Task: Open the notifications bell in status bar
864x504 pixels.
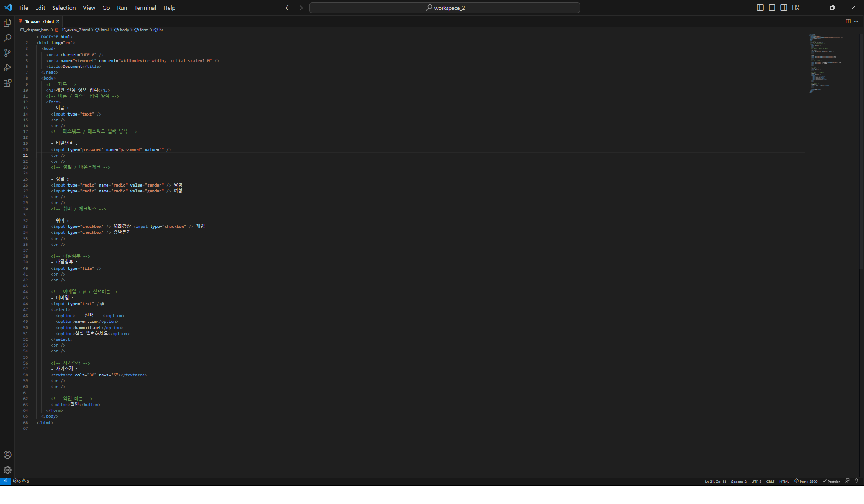Action: [856, 481]
